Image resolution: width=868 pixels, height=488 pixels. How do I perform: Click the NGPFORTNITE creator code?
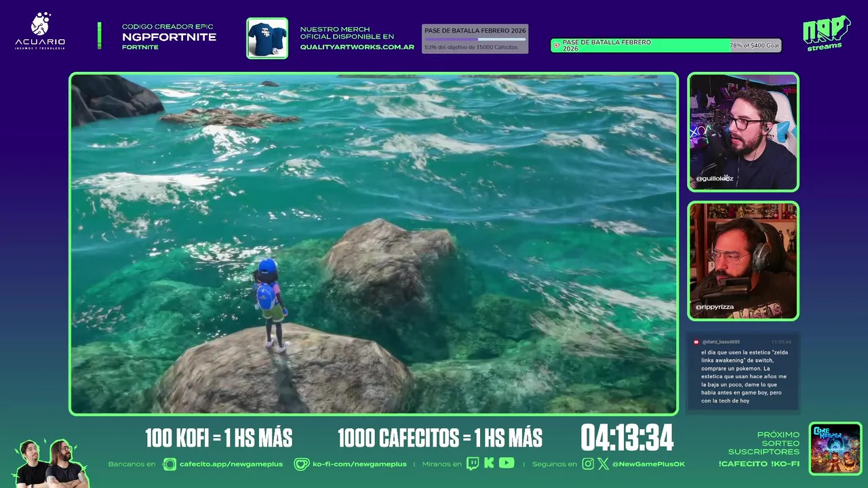point(169,37)
